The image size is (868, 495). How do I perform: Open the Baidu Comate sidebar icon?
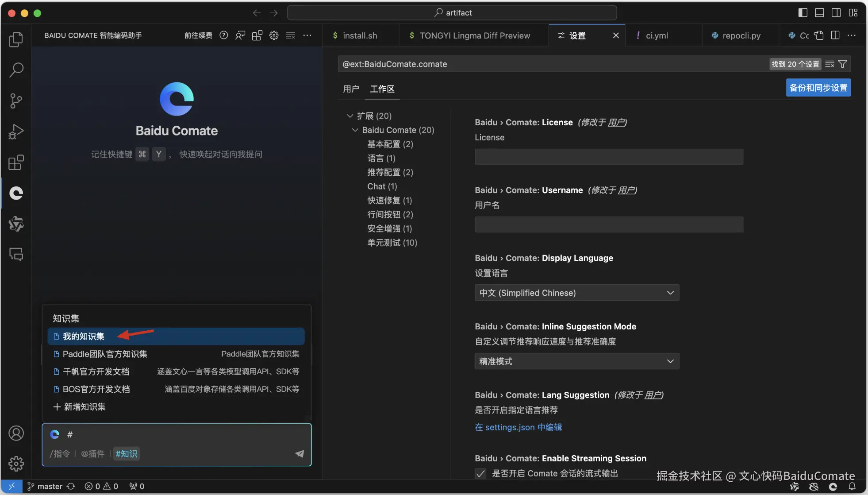point(16,193)
